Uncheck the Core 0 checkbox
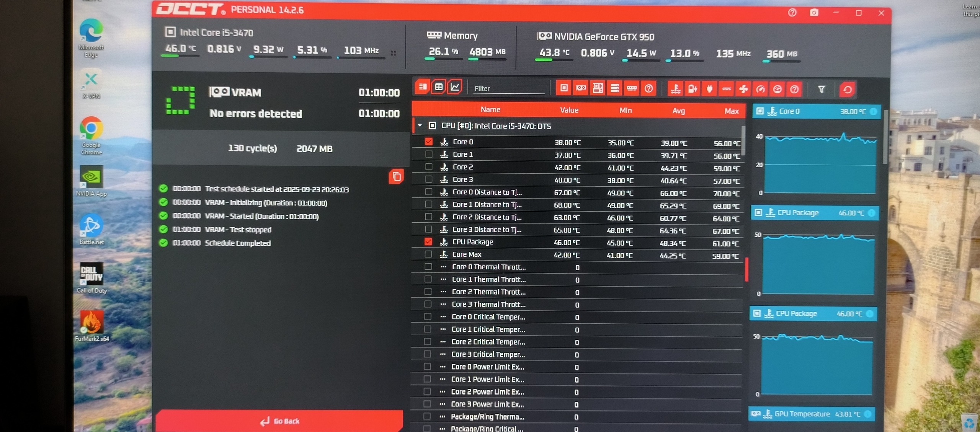The image size is (980, 432). point(429,142)
